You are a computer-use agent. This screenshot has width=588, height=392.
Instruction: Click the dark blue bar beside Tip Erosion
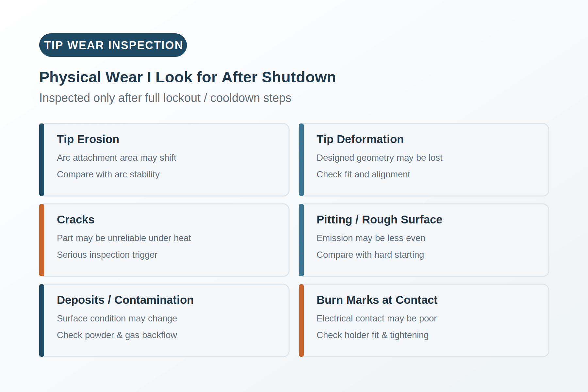click(41, 160)
